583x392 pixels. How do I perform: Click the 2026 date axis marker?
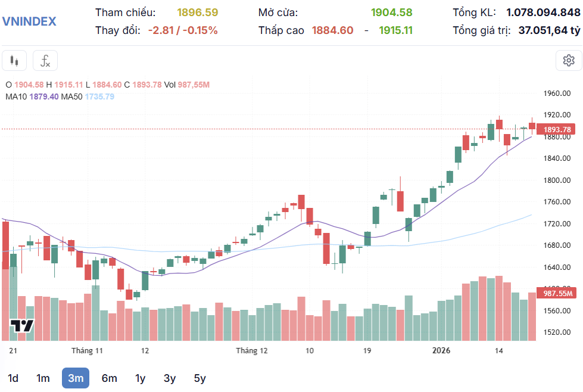(x=441, y=351)
